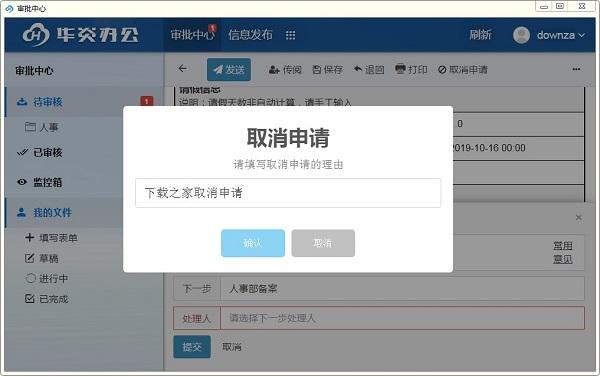The image size is (600, 376).
Task: Click the 传阅 circulate toolbar item
Action: (x=285, y=70)
